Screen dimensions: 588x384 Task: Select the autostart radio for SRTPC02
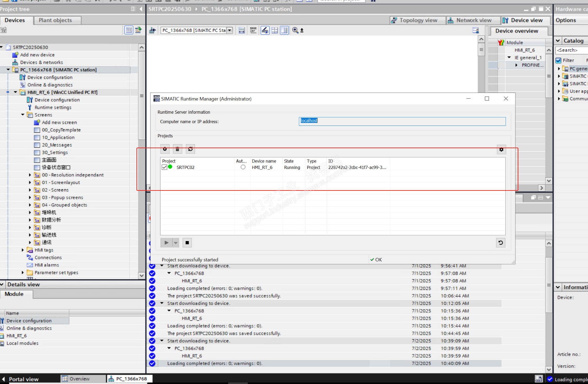tap(243, 167)
